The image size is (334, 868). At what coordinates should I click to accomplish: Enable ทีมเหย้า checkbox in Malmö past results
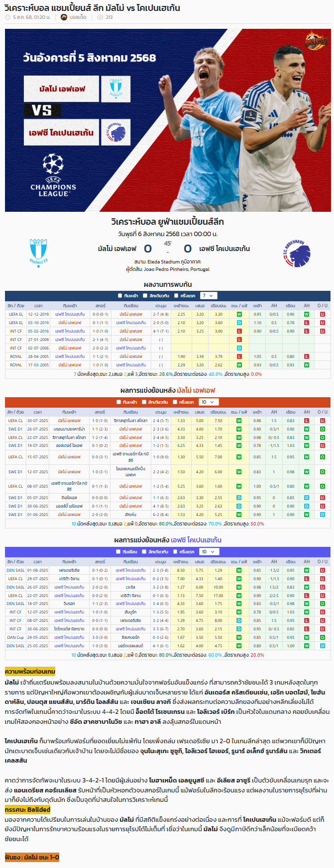pos(118,402)
